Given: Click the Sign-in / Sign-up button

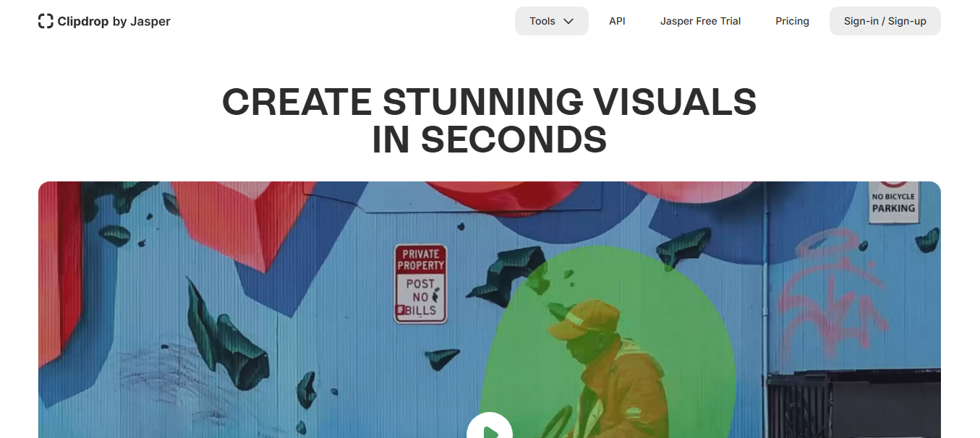Looking at the screenshot, I should pos(885,21).
